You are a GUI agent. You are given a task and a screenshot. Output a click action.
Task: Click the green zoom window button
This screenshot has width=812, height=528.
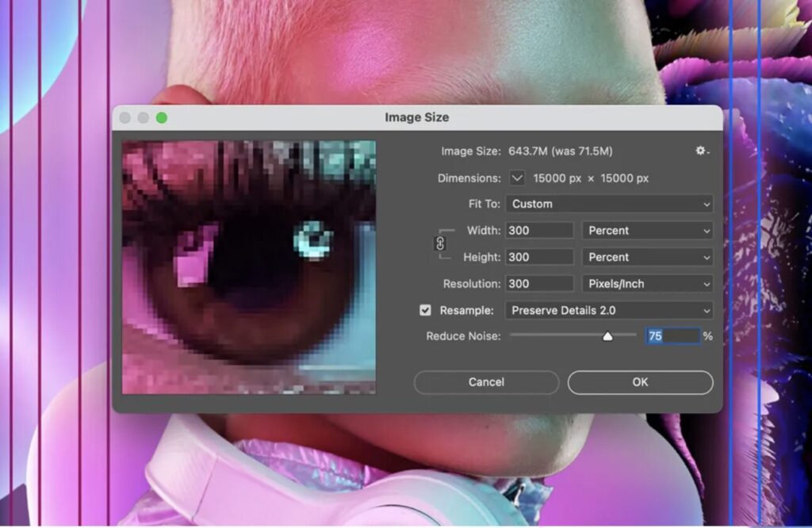coord(162,118)
